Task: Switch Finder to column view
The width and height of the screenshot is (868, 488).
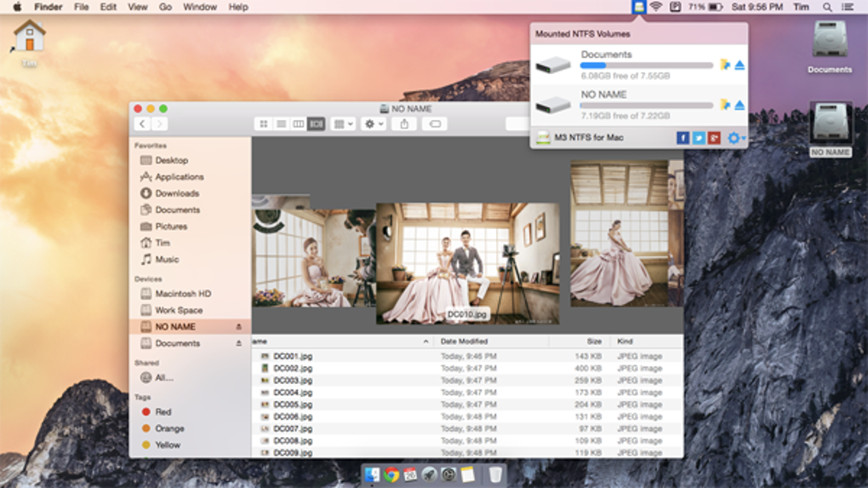Action: [x=299, y=124]
